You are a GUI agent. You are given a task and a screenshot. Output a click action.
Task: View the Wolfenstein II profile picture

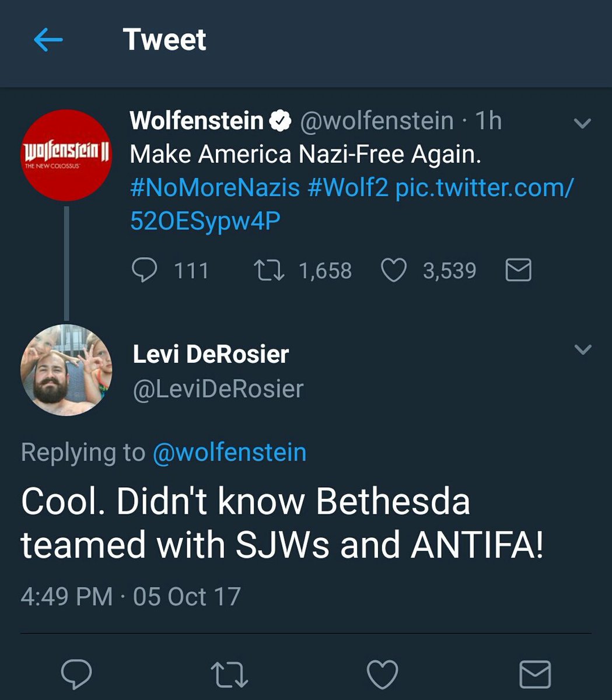tap(67, 155)
